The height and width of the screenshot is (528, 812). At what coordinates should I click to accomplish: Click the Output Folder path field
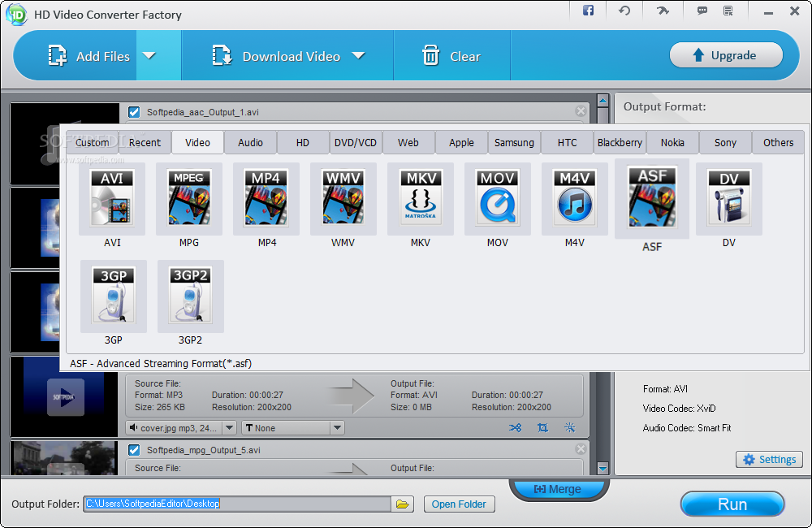[x=237, y=504]
